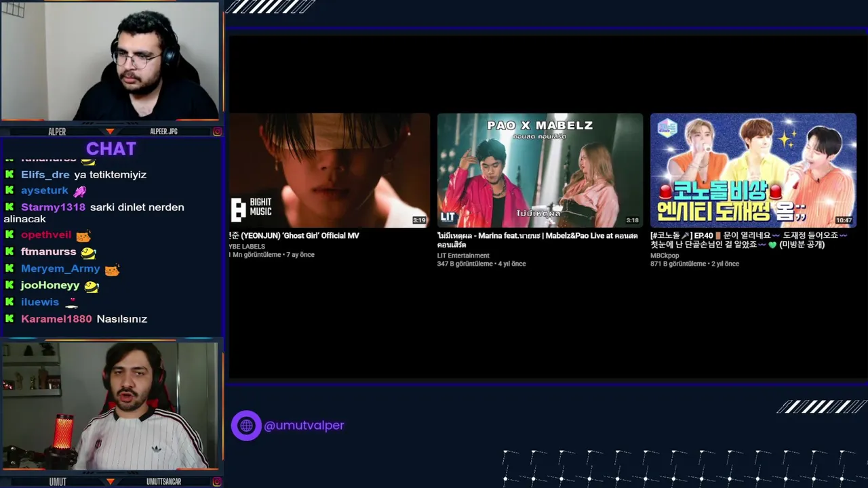Click the ALPEER.JPG label
Screen dimensions: 868x488
(x=164, y=131)
